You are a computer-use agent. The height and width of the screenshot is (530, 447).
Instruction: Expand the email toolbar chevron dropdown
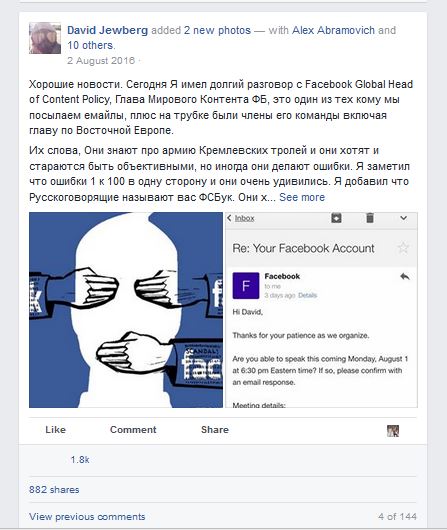coord(403,218)
